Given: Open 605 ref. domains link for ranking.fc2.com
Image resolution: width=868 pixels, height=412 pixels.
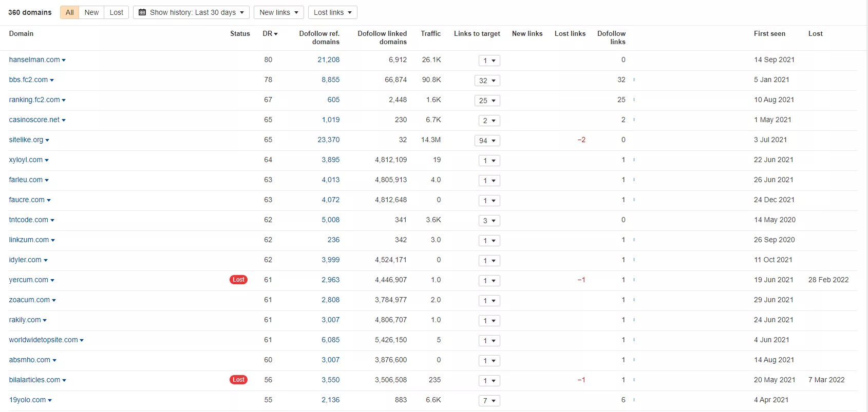Looking at the screenshot, I should click(334, 100).
